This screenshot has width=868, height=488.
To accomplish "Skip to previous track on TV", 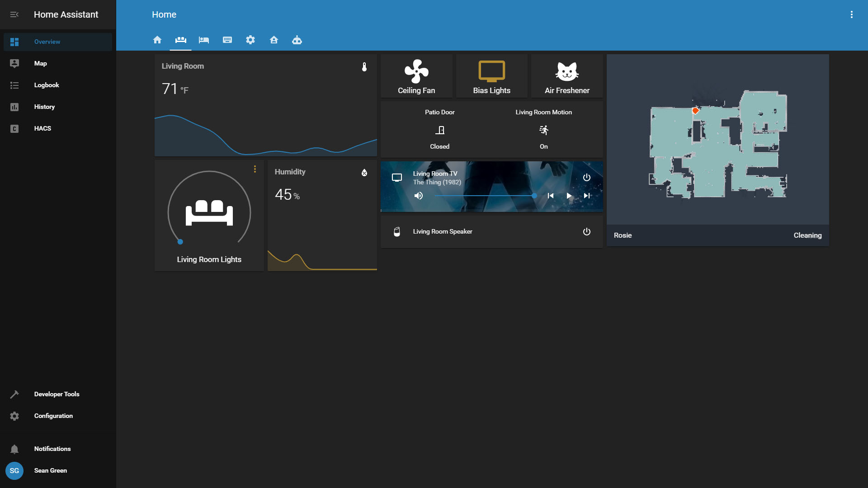I will (551, 196).
